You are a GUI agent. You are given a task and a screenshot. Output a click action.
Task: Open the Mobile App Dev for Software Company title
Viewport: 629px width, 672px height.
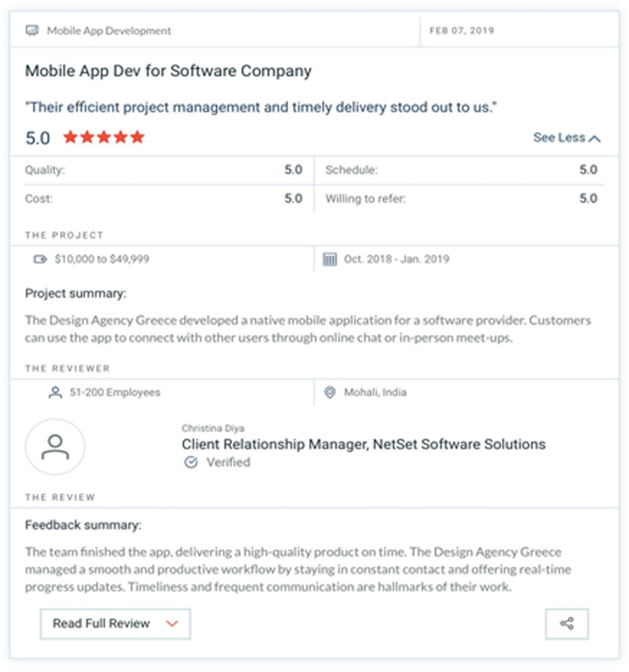tap(169, 71)
